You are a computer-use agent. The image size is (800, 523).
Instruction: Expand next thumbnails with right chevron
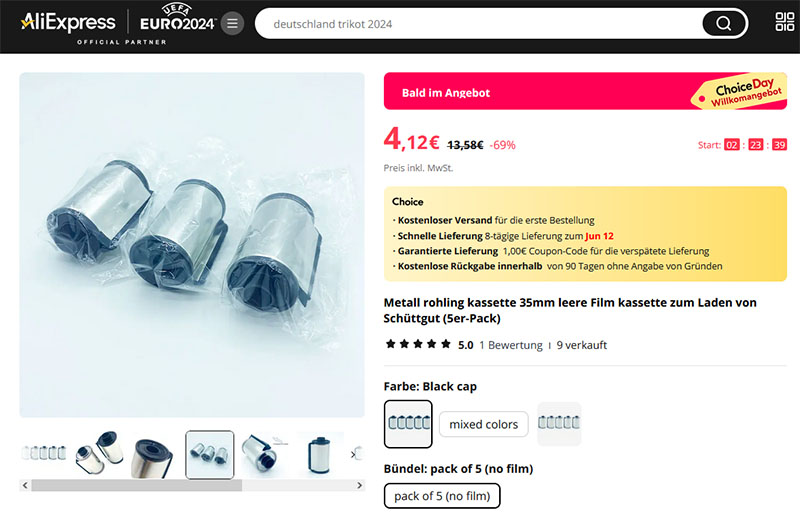(353, 454)
